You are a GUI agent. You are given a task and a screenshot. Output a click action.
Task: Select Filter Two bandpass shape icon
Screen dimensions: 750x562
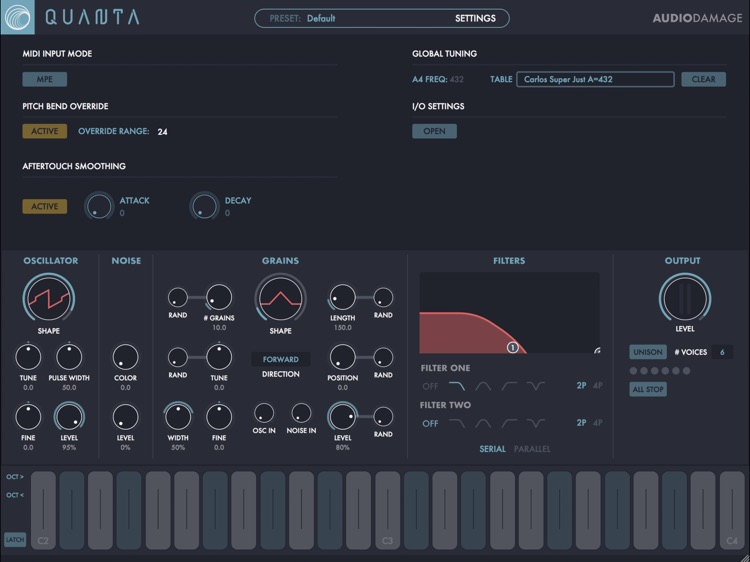[483, 423]
